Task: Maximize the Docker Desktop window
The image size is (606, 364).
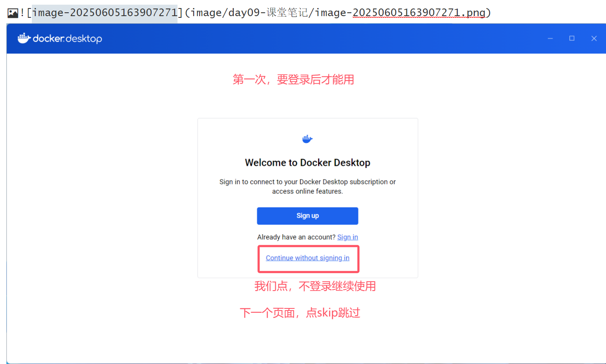Action: [572, 39]
